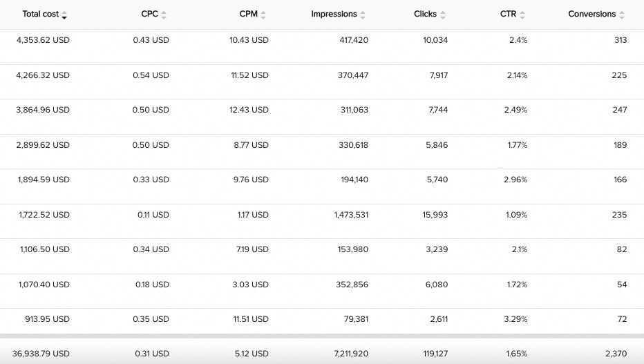Viewport: 644px width, 364px height.
Task: Select the 2,899.62 USD total cost cell
Action: (43, 145)
